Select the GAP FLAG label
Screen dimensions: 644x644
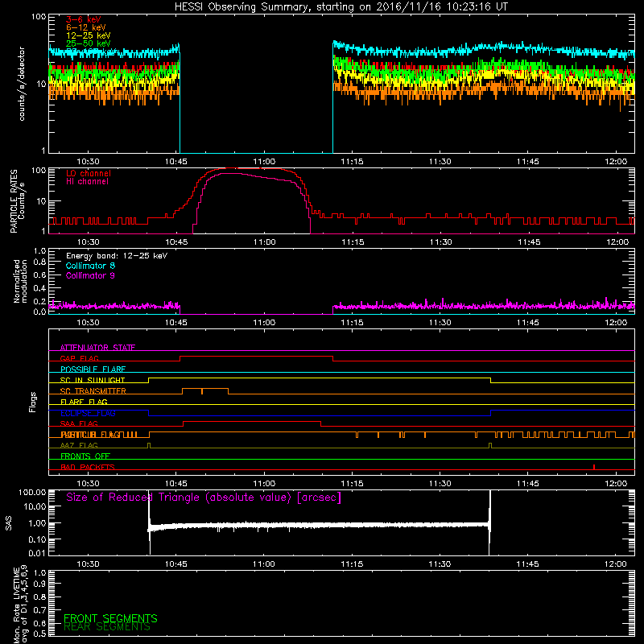79,358
